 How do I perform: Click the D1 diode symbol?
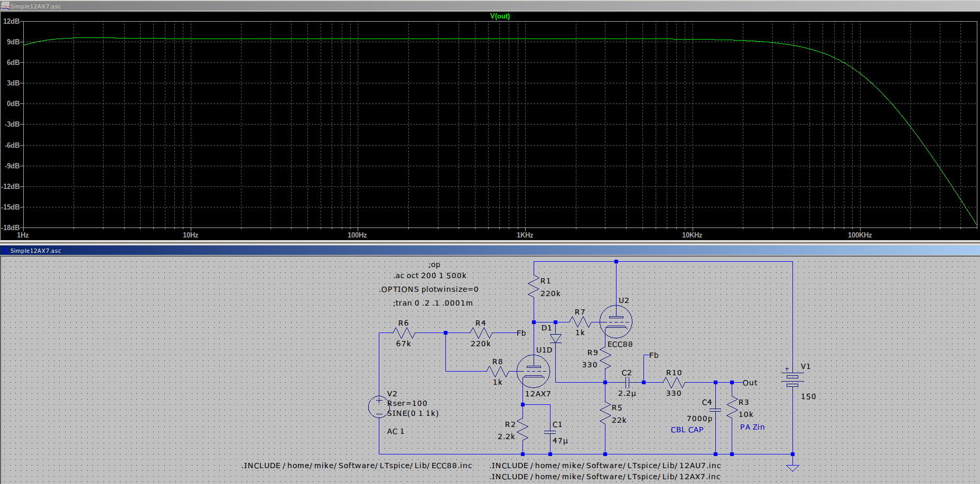pos(556,338)
